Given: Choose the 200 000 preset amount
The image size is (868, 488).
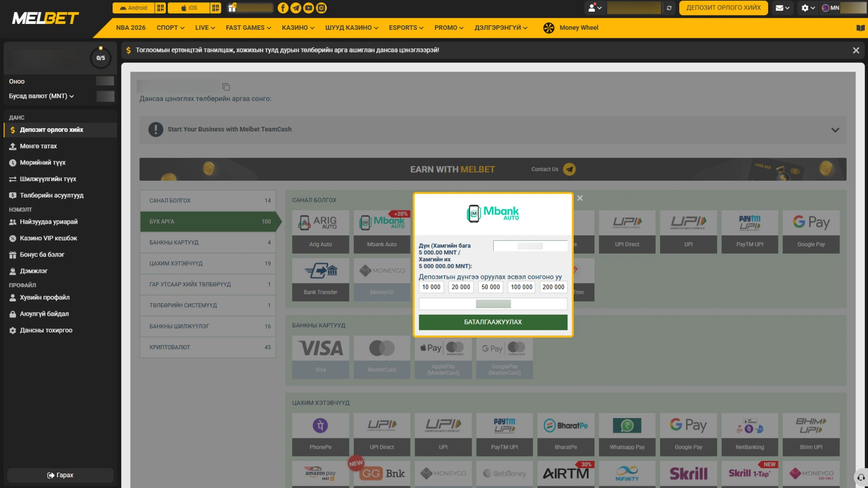Looking at the screenshot, I should [x=553, y=287].
